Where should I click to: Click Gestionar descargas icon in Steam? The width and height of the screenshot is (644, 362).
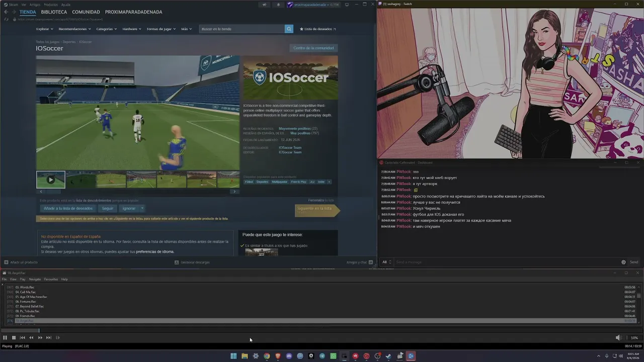coord(177,262)
